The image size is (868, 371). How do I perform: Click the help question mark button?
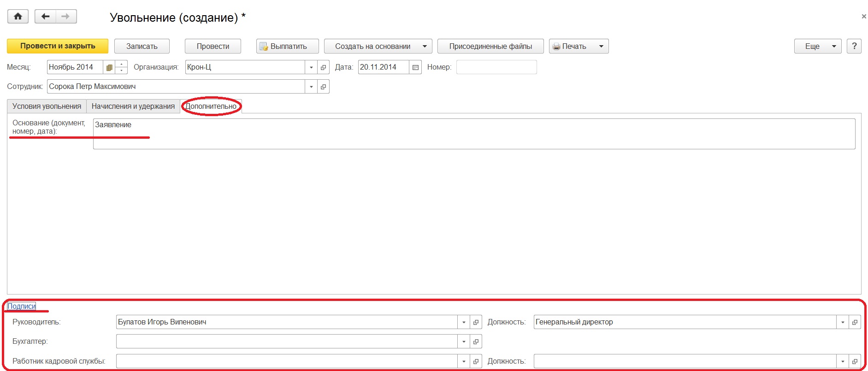(x=854, y=46)
